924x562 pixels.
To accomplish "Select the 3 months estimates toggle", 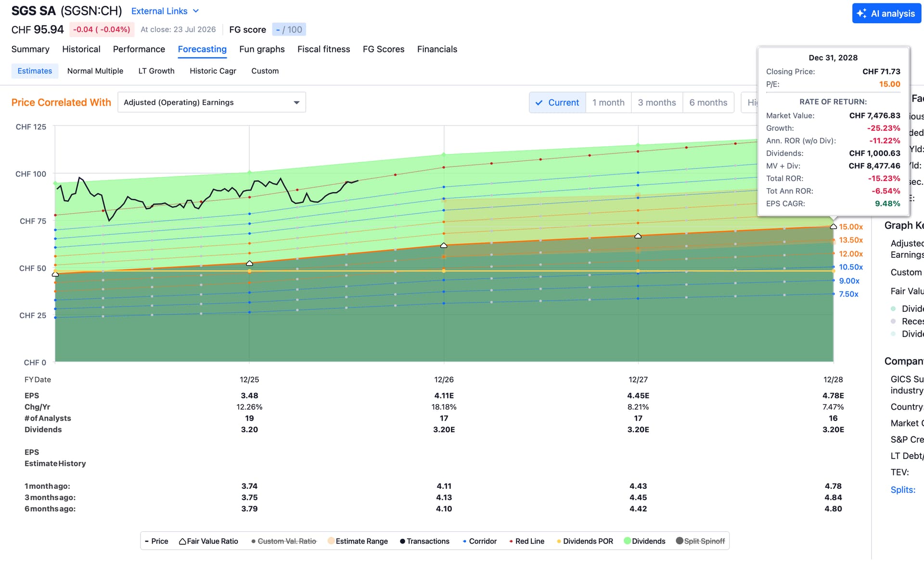I will (x=657, y=102).
